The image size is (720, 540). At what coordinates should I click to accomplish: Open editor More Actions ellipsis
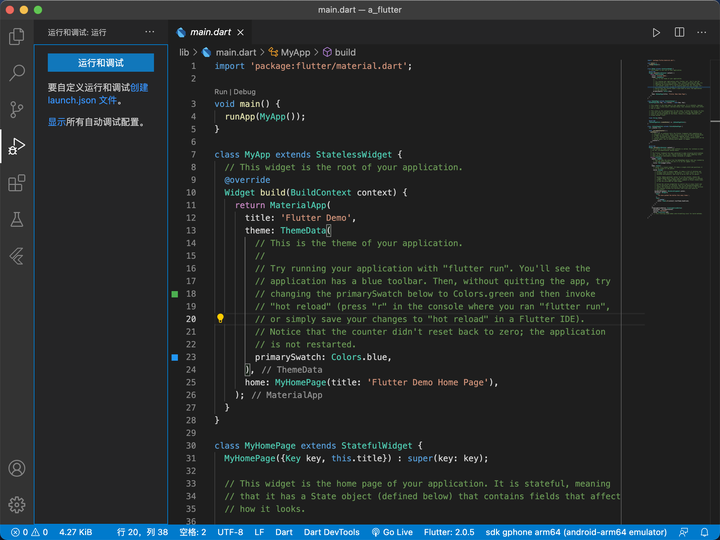[x=702, y=32]
